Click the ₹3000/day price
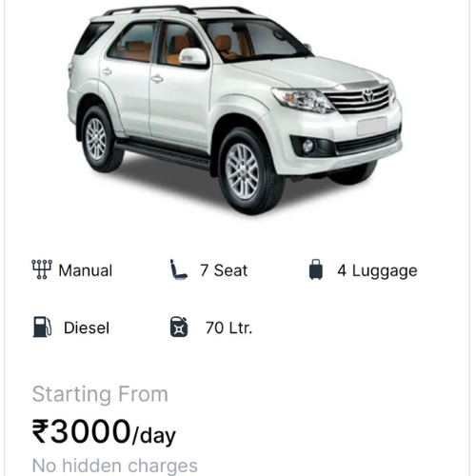The width and height of the screenshot is (476, 476). tap(104, 432)
